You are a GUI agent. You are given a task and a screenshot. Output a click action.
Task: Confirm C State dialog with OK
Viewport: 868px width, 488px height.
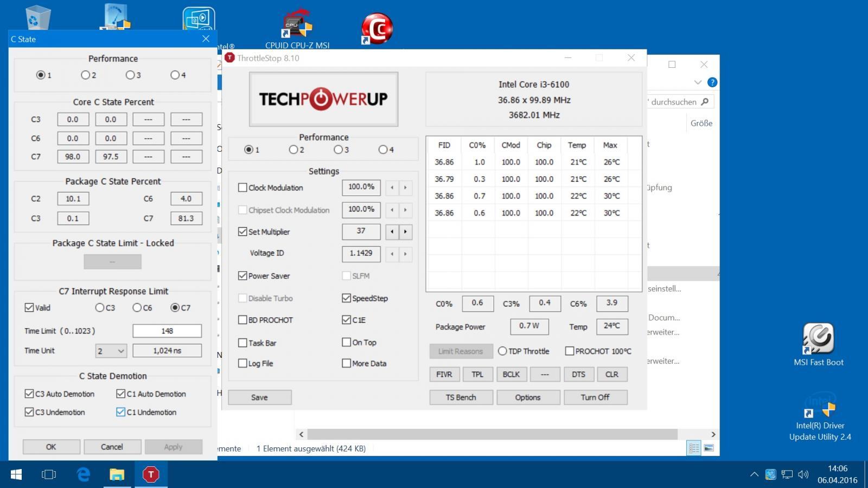tap(51, 447)
